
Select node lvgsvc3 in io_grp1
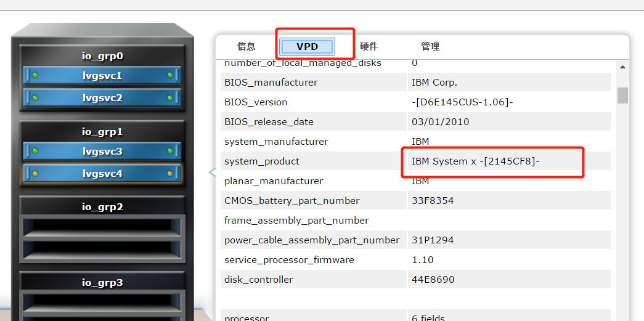tap(102, 151)
